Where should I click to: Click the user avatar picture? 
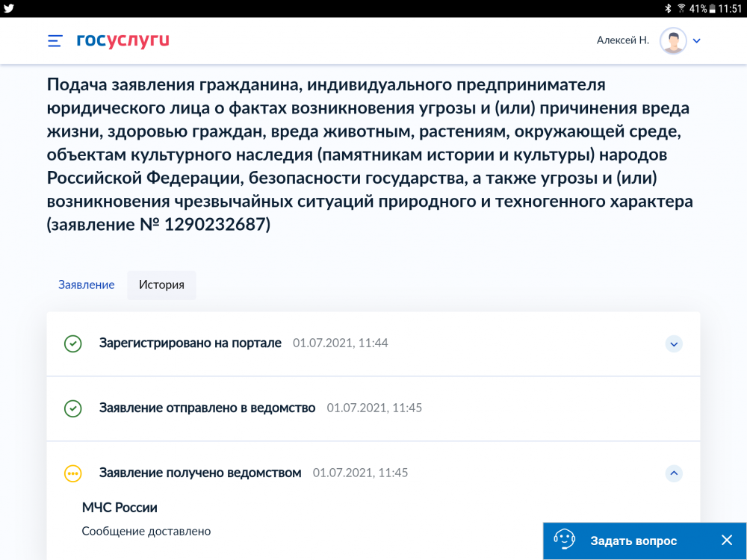click(672, 40)
